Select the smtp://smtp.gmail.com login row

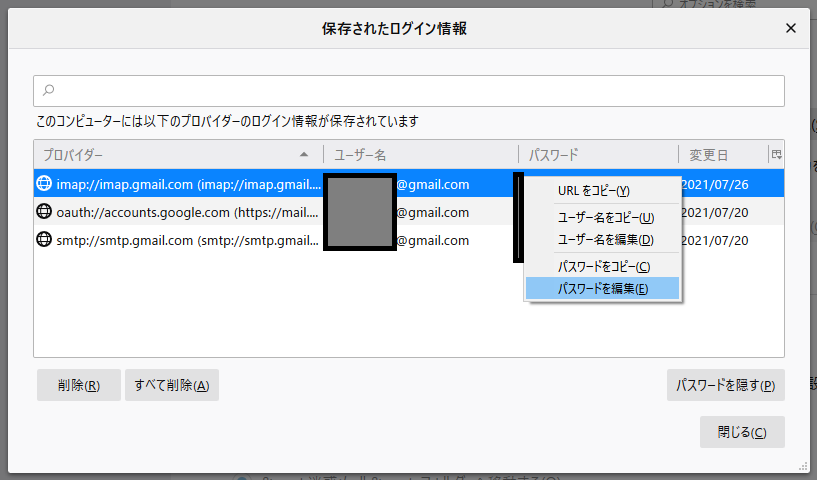(x=409, y=240)
